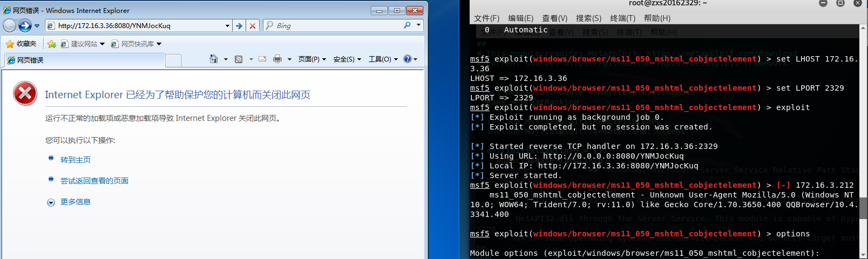Click the IE Back navigation button
This screenshot has width=868, height=259.
9,25
